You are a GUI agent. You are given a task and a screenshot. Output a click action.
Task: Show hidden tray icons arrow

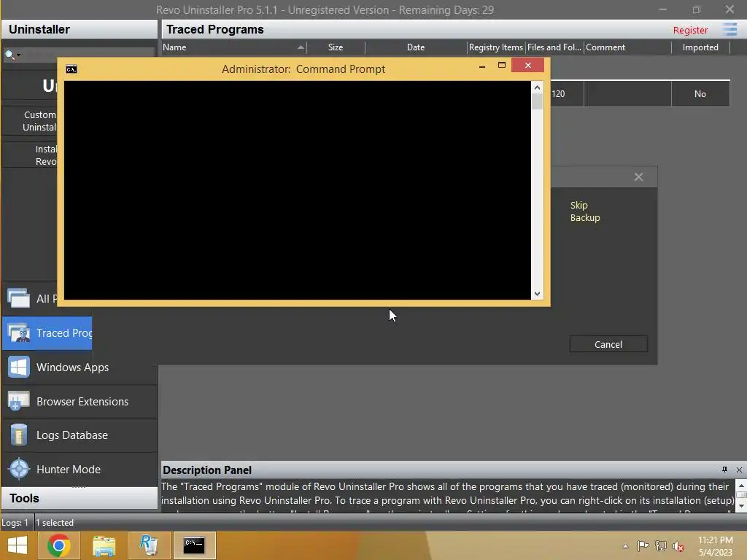tap(625, 546)
